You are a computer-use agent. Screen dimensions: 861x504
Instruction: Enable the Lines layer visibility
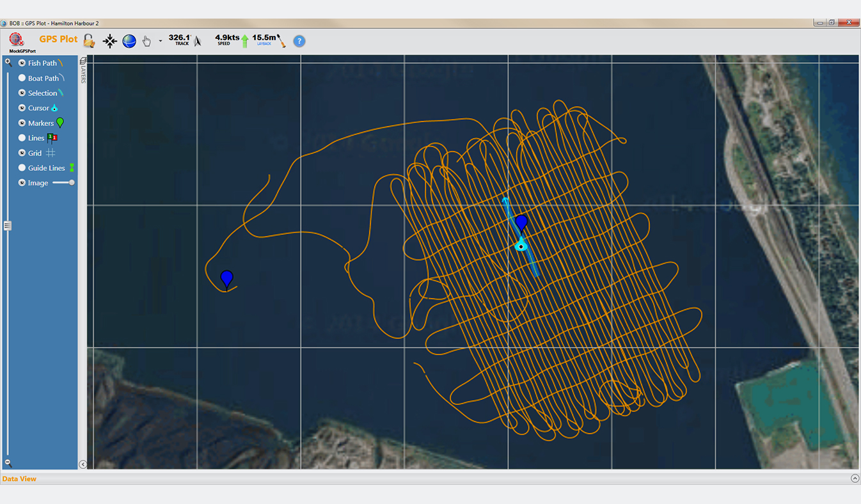tap(22, 138)
